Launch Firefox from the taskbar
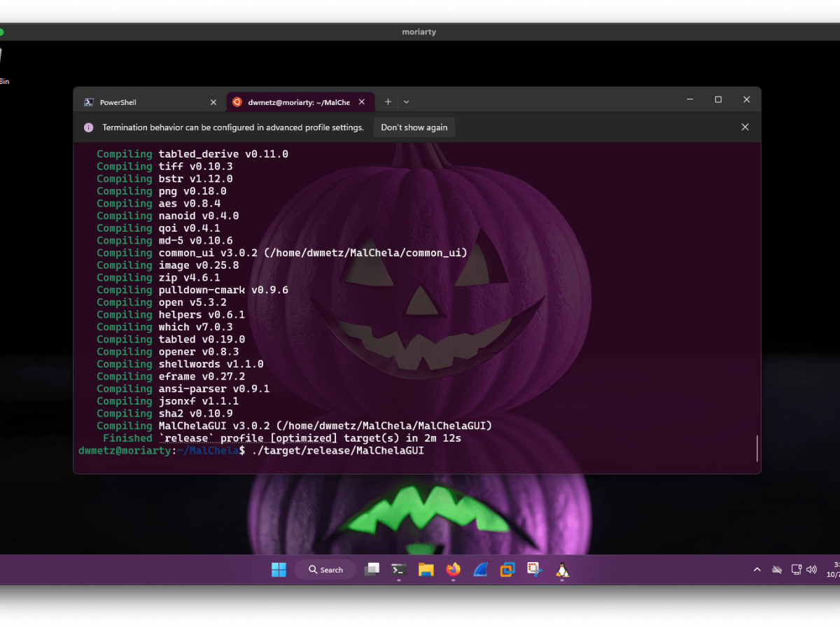 [x=453, y=569]
